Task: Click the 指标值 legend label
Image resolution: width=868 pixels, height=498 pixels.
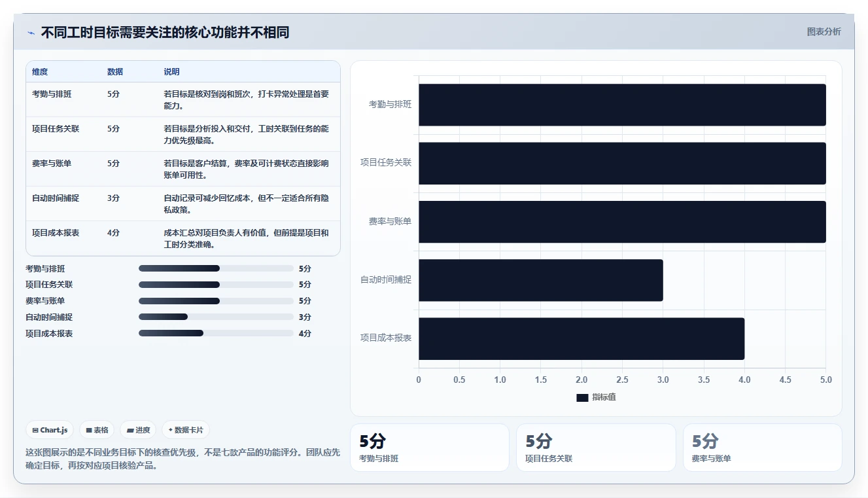Action: (604, 397)
